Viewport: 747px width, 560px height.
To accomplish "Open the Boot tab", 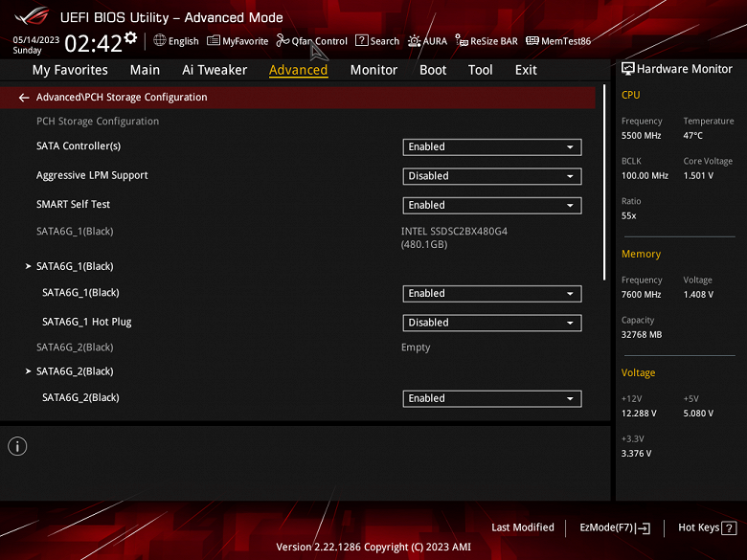I will (433, 70).
